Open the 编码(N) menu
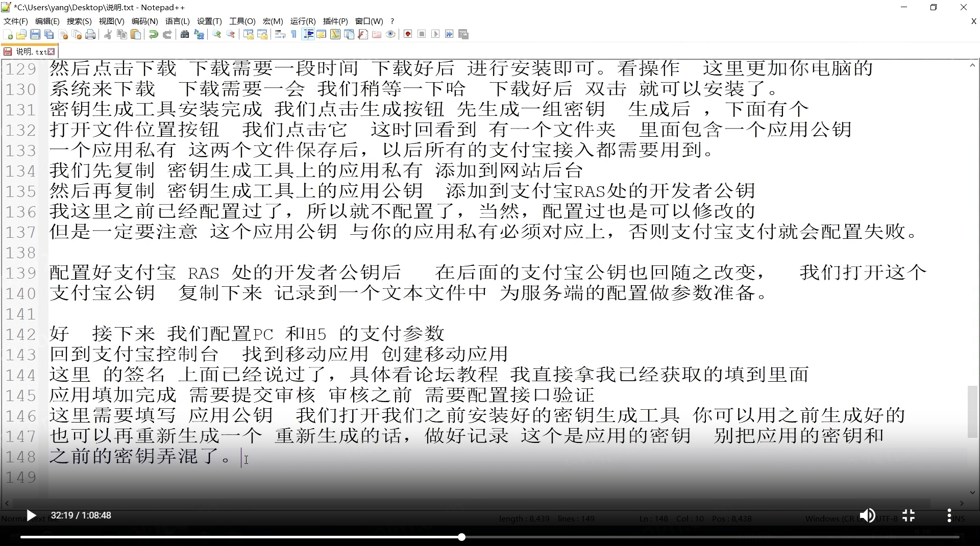 click(144, 21)
